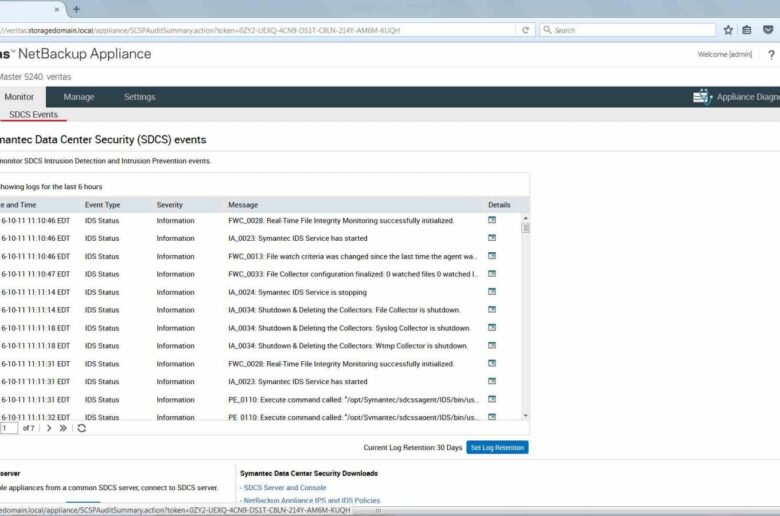This screenshot has width=780, height=516.
Task: Select message about Syslog Collector is shutdown
Action: click(x=349, y=328)
